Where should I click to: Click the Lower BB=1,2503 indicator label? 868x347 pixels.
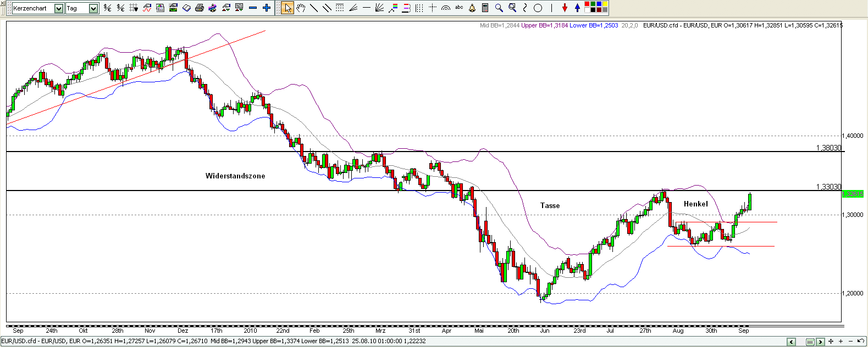click(594, 25)
